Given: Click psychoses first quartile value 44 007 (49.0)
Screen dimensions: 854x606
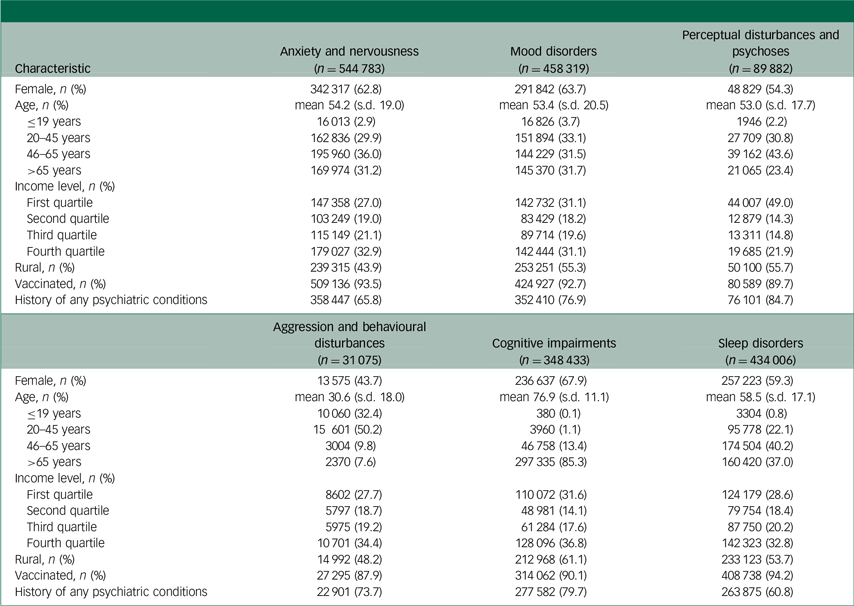Looking at the screenshot, I should point(760,202).
